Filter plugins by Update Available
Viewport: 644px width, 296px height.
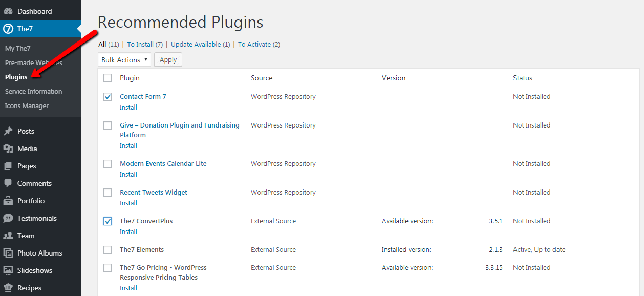coord(197,44)
